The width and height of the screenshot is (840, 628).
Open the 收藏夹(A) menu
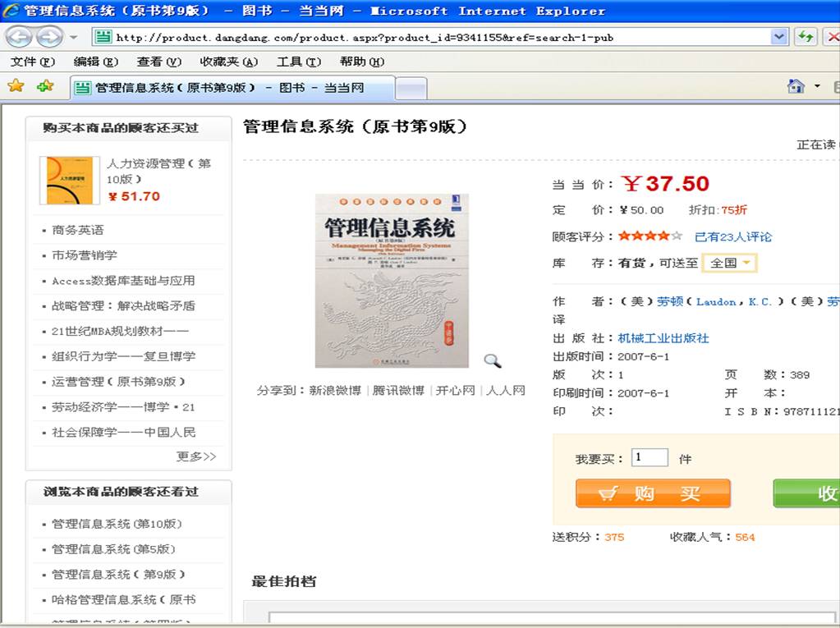(x=228, y=62)
